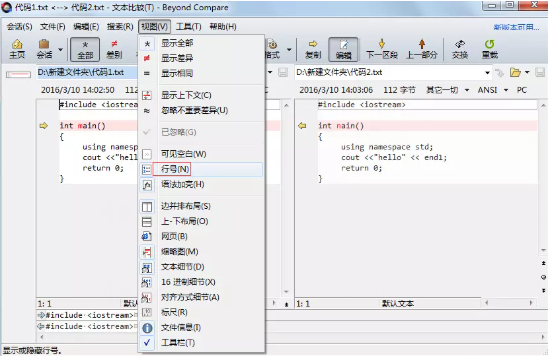This screenshot has width=548, height=360.
Task: Click "using namespace std;" in right pane
Action: click(387, 147)
